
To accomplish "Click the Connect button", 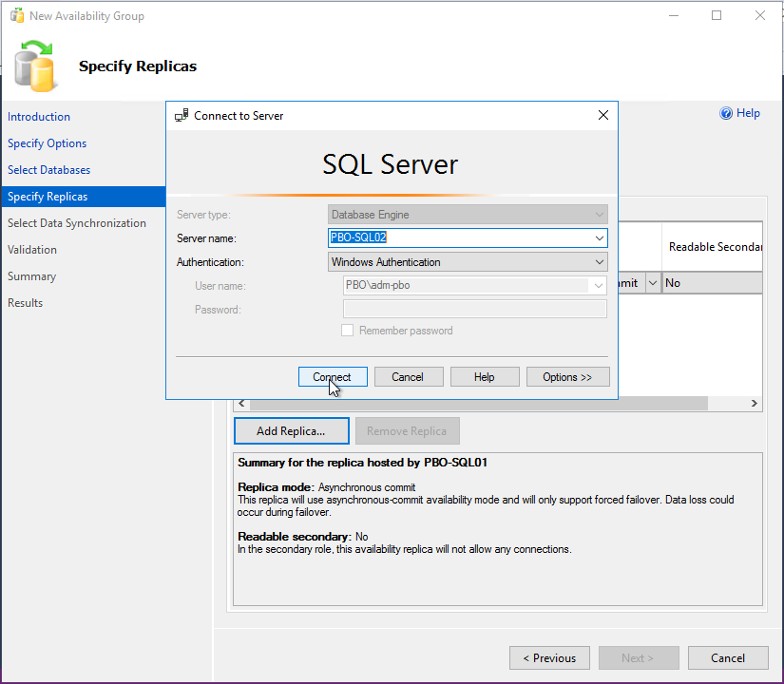I will coord(333,377).
